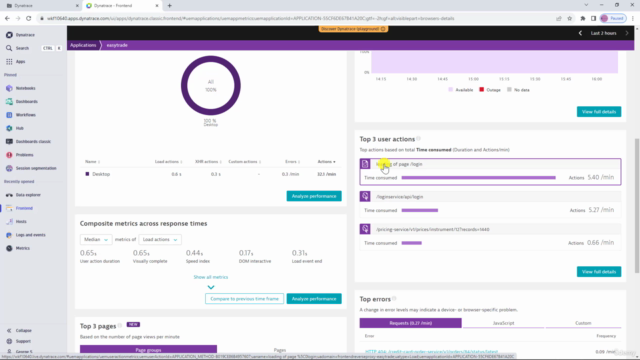Open HTTP 404 error link
The height and width of the screenshot is (360, 640).
(431, 351)
